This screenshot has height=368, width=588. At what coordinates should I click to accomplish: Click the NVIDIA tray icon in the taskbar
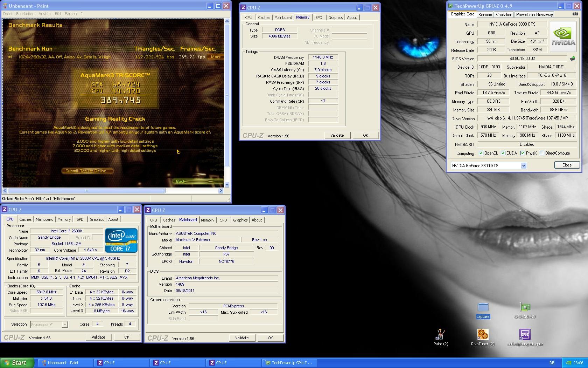point(568,363)
